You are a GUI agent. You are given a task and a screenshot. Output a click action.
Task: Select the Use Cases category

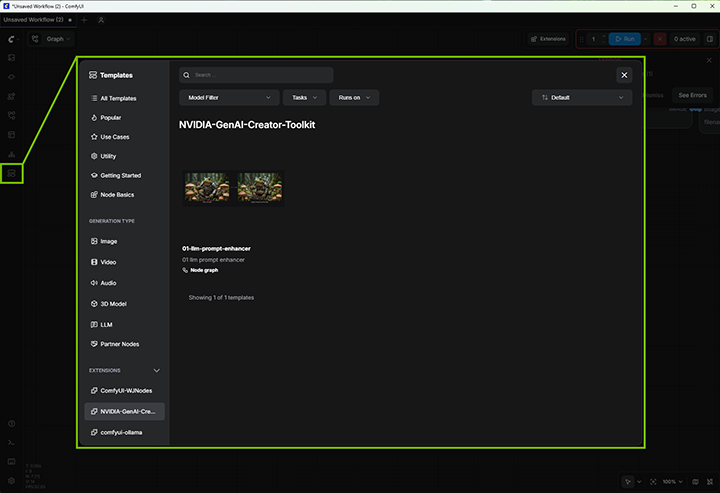tap(124, 137)
